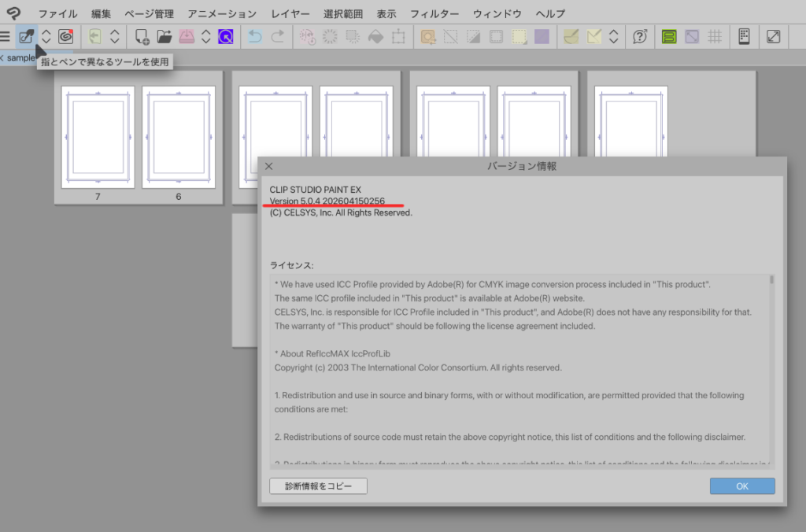
Task: Open stepper next to yellow pen-square icon
Action: point(614,36)
